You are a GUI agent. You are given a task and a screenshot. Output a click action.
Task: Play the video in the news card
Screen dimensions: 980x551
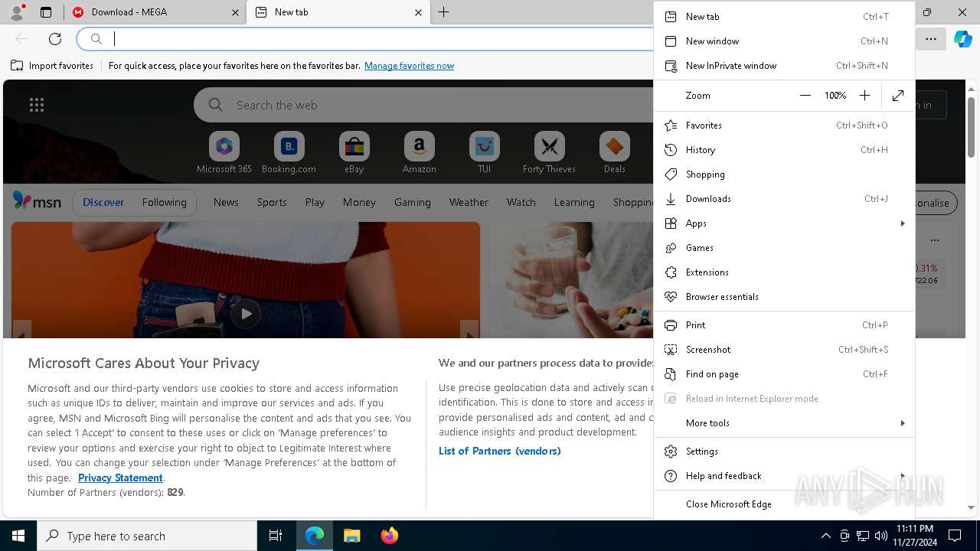click(x=246, y=314)
